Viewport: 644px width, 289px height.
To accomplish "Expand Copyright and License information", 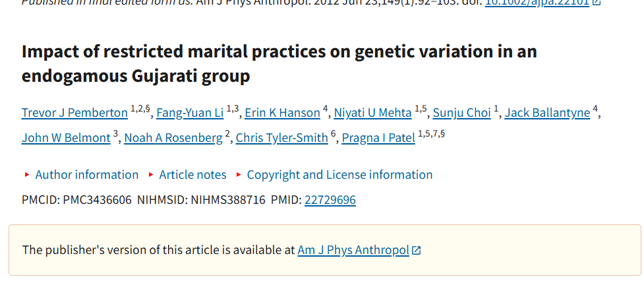I will [x=339, y=175].
